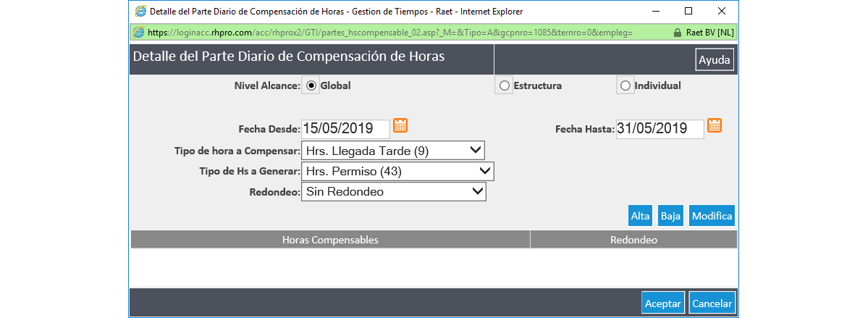The height and width of the screenshot is (318, 868).
Task: Click the Nivel Alcance label
Action: tap(267, 86)
